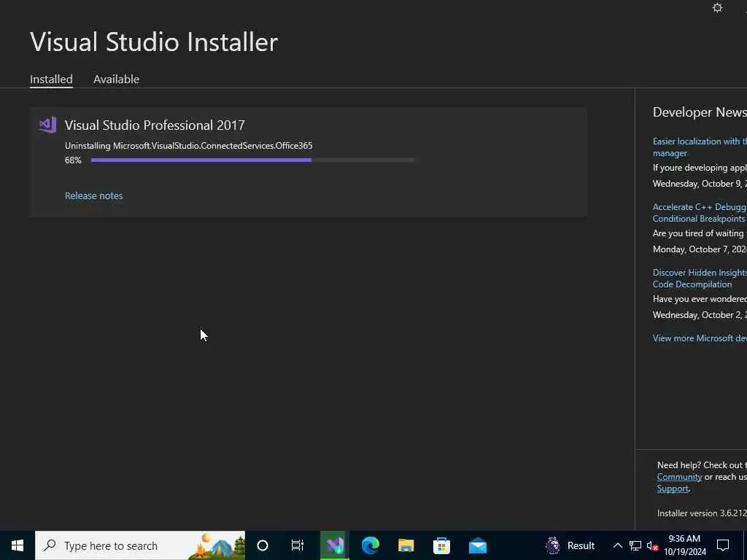Open Task View on the taskbar
This screenshot has height=560, width=747.
298,545
